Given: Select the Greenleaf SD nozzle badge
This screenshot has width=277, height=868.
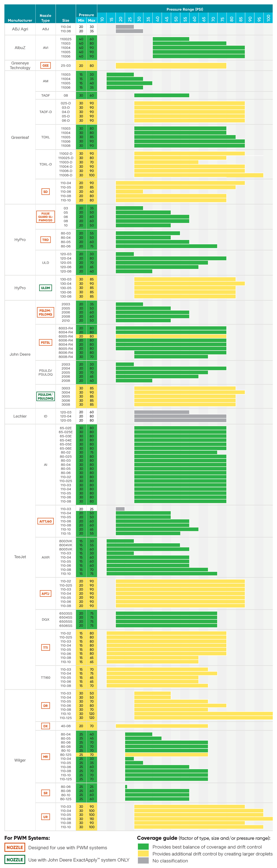Looking at the screenshot, I should click(45, 192).
